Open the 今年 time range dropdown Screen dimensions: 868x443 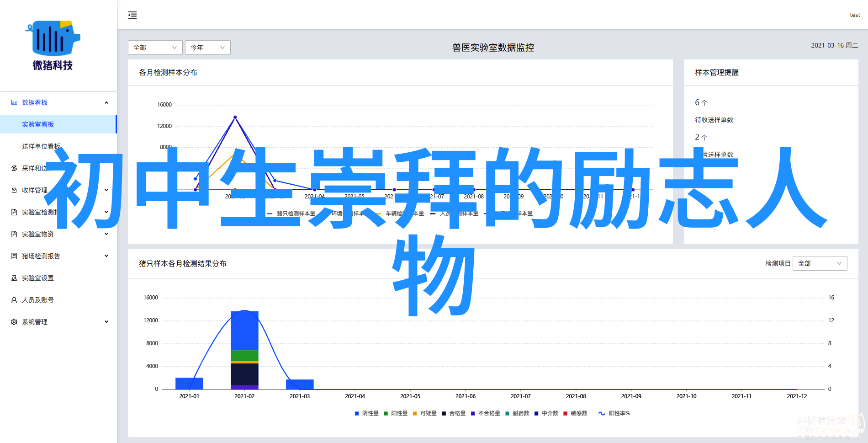coord(207,48)
